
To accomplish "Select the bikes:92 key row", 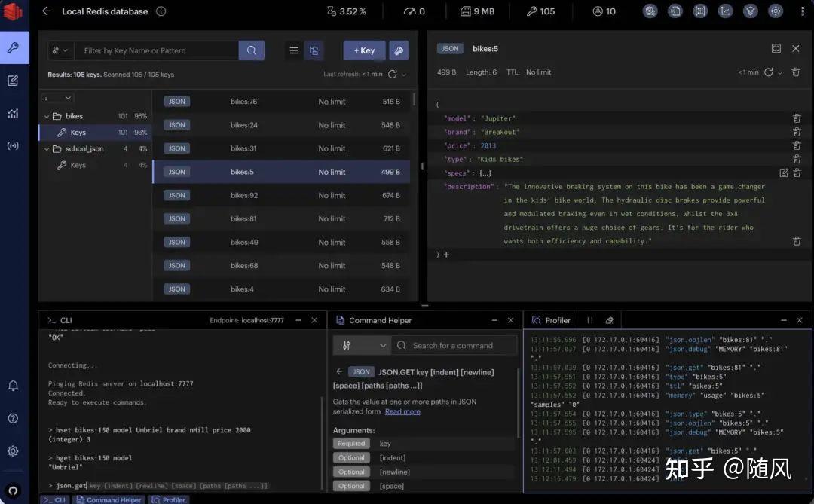I will [x=281, y=195].
